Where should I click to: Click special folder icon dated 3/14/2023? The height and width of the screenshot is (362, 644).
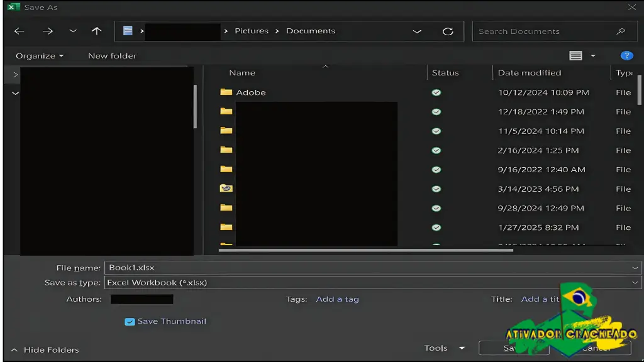(226, 189)
